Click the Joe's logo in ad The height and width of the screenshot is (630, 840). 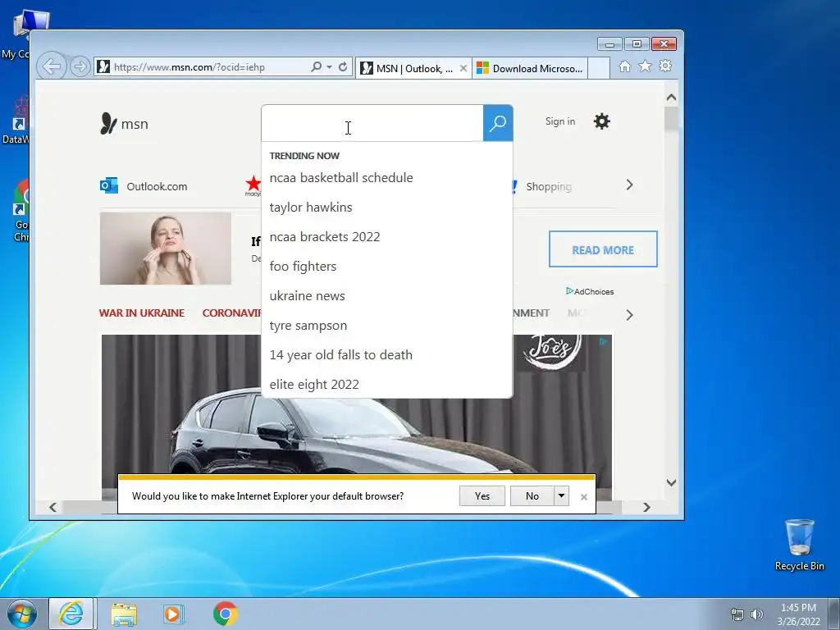(x=550, y=351)
